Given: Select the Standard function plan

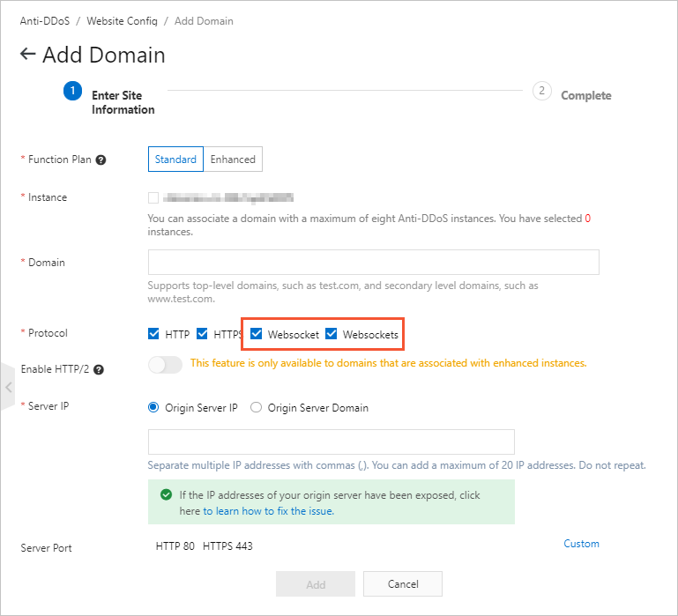Looking at the screenshot, I should pos(175,160).
